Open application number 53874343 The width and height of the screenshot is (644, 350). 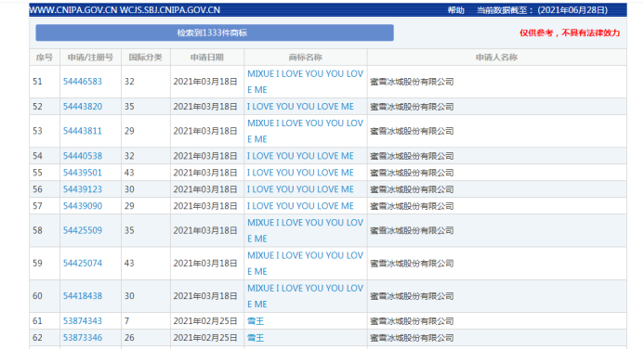click(x=83, y=321)
